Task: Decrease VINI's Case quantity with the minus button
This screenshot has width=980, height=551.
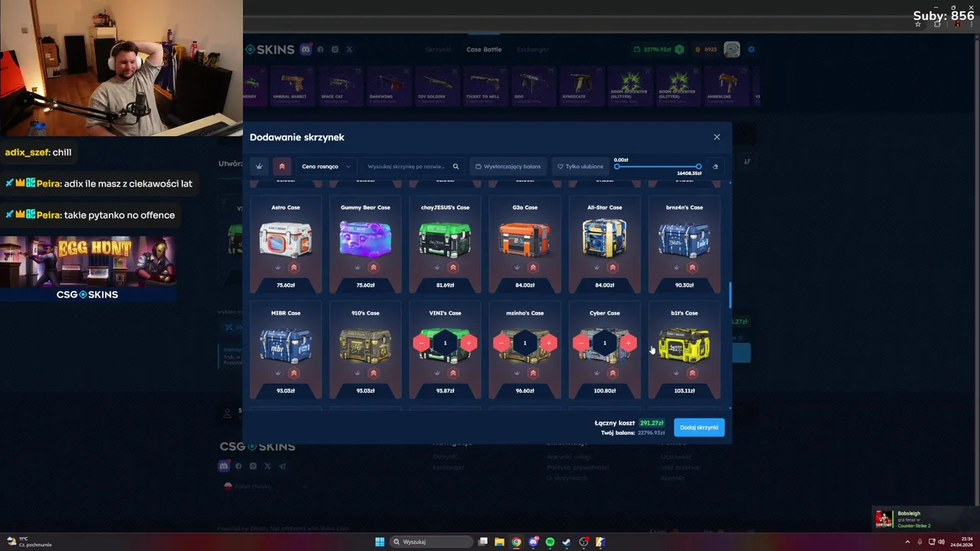Action: 421,343
